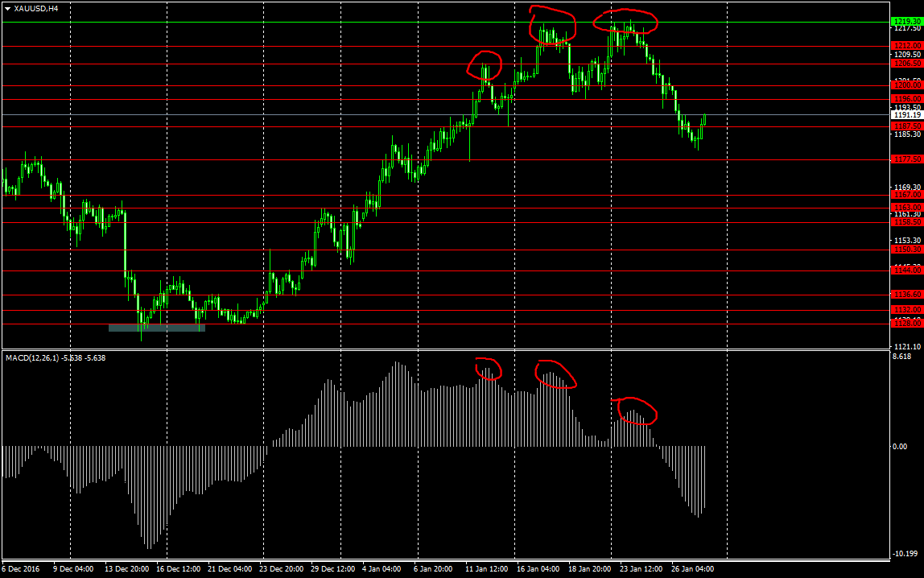
Task: Click the 1153.30 price scale value
Action: (x=907, y=241)
